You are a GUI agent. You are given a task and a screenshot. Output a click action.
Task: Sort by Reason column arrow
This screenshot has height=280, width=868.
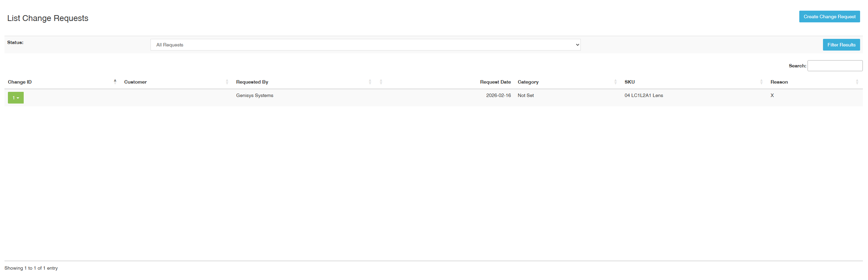point(857,82)
